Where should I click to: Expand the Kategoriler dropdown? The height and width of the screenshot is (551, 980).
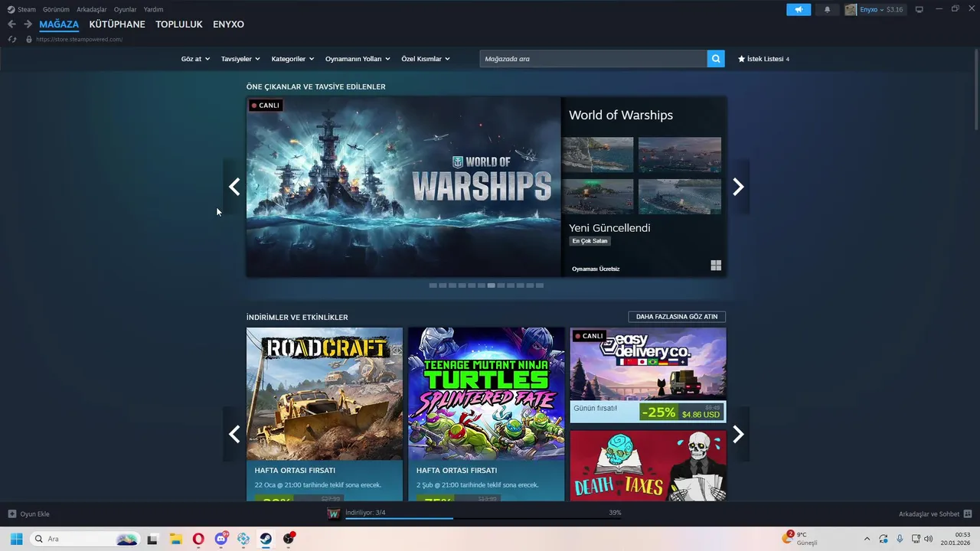(292, 59)
